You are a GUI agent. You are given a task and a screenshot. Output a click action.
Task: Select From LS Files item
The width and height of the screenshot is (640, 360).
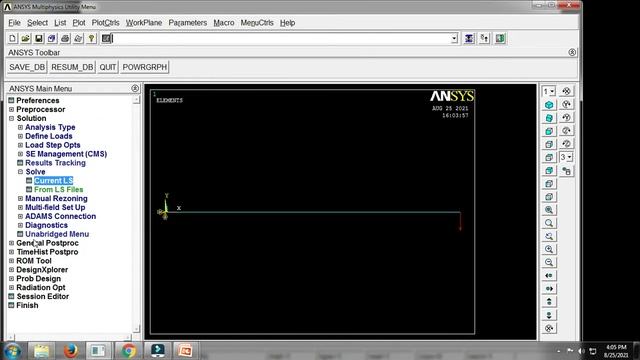click(58, 189)
